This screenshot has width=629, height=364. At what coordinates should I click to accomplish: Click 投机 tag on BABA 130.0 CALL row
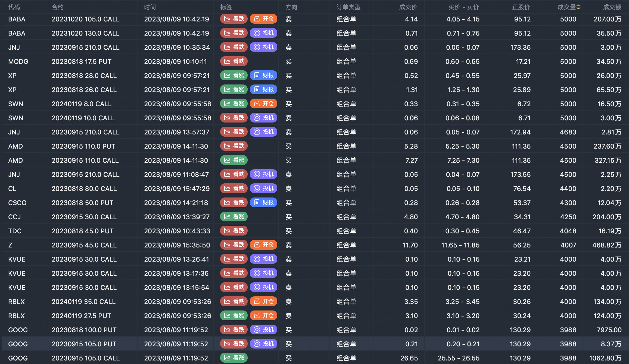pos(263,33)
